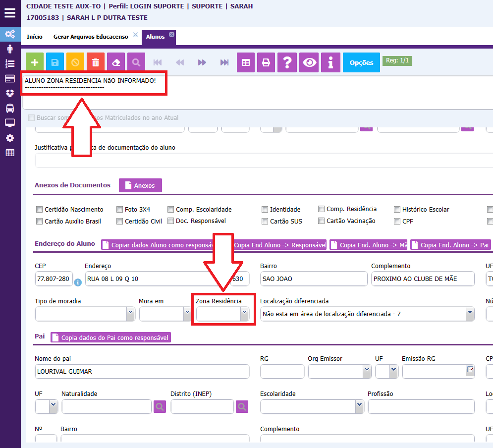Click the bus transport icon in sidebar
Viewport: 493px width, 448px height.
point(10,108)
